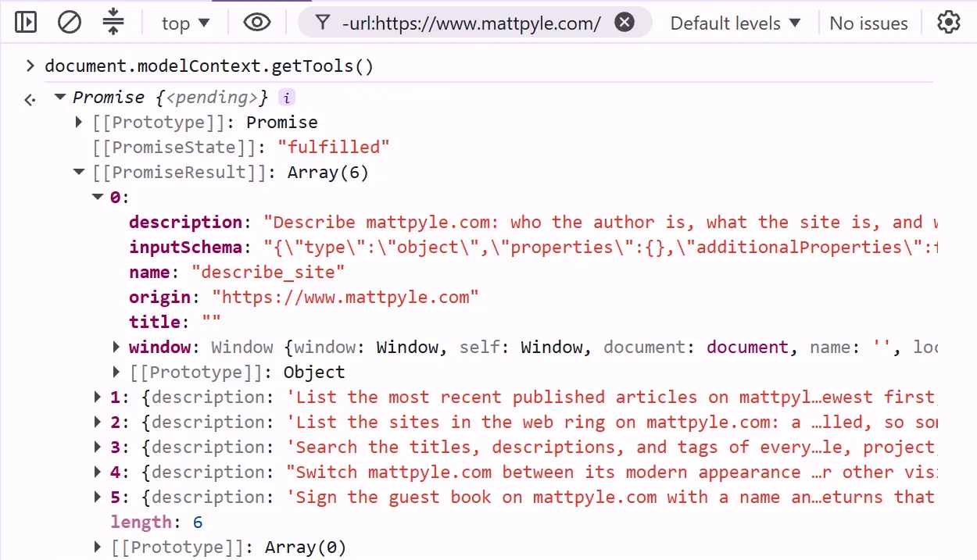Expand [[Prototype]]: Promise entry

coord(79,123)
